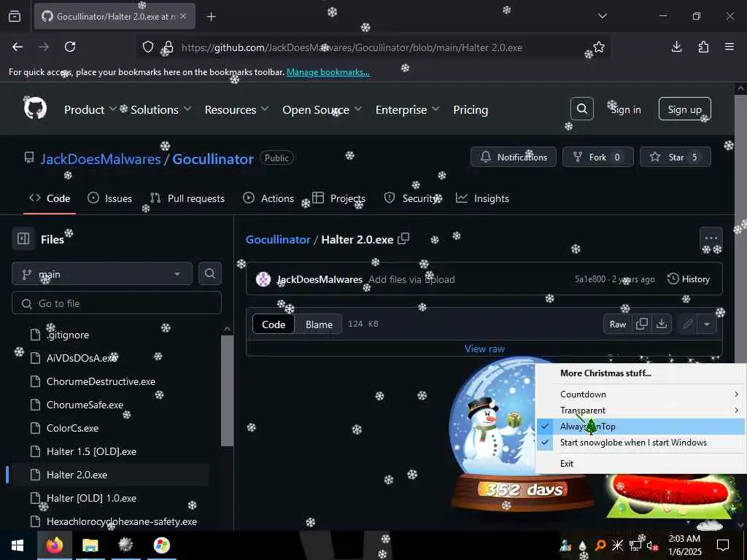Toggle Start snowglobe when I start Windows
The width and height of the screenshot is (747, 560).
640,443
